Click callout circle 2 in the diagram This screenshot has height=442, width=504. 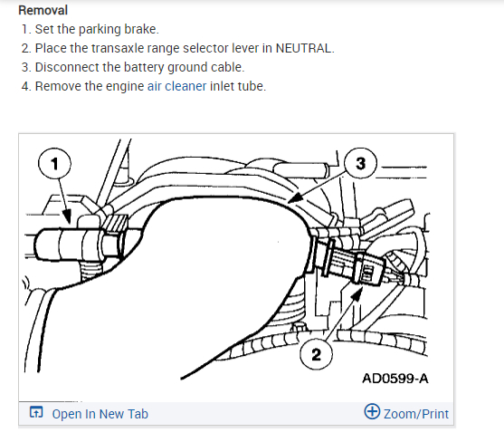(x=317, y=354)
